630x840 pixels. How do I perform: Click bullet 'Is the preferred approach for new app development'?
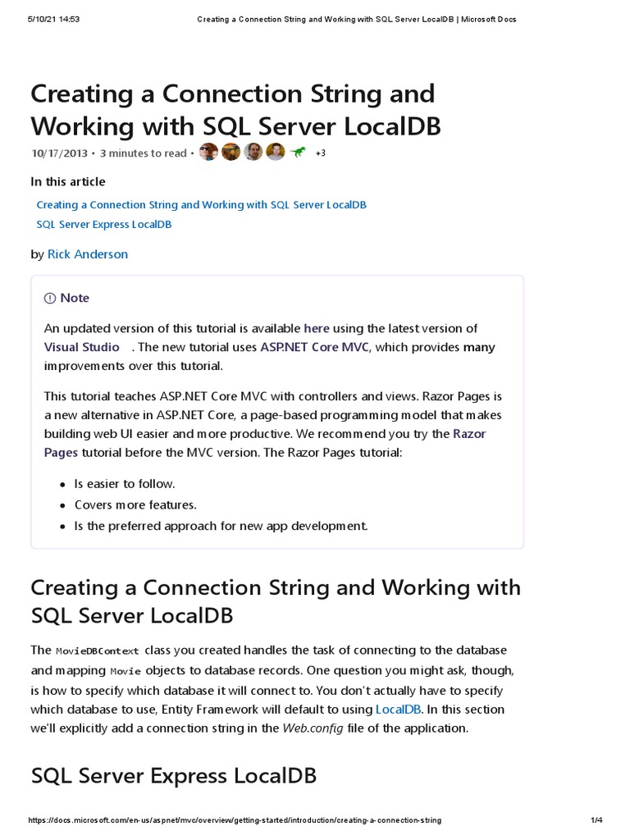(x=221, y=526)
